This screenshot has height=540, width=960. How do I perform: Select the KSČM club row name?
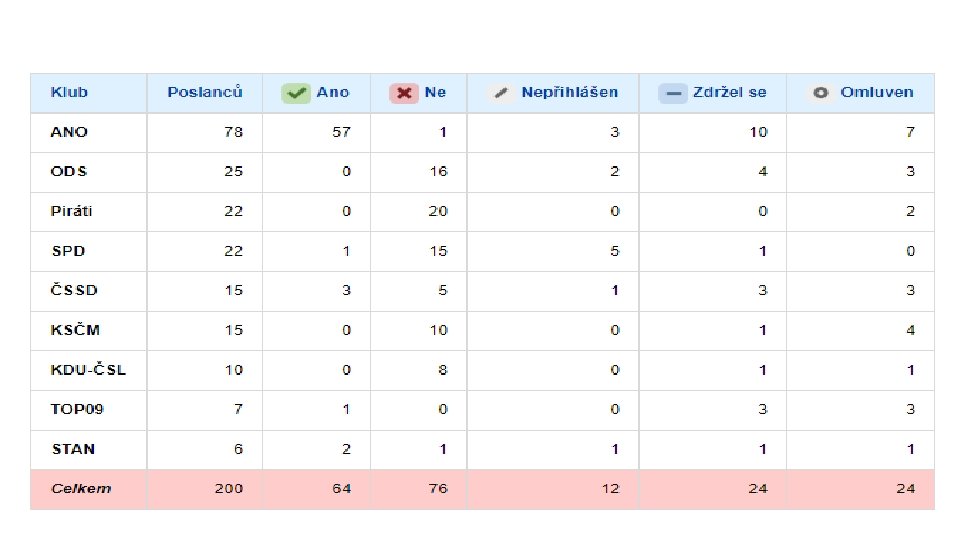point(76,330)
